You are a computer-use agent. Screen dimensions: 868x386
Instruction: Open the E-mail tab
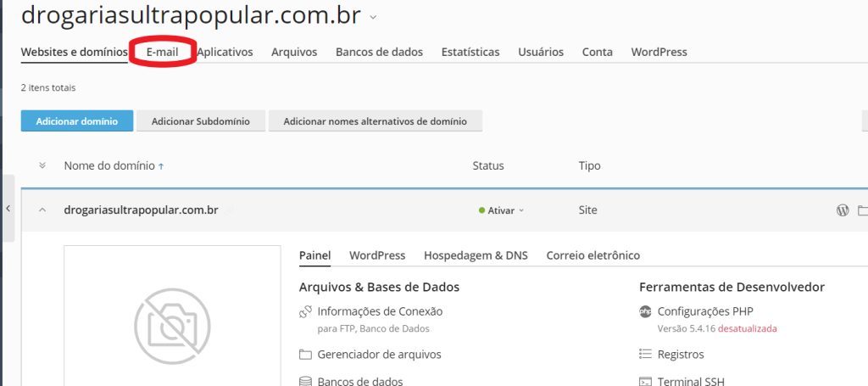pyautogui.click(x=162, y=52)
